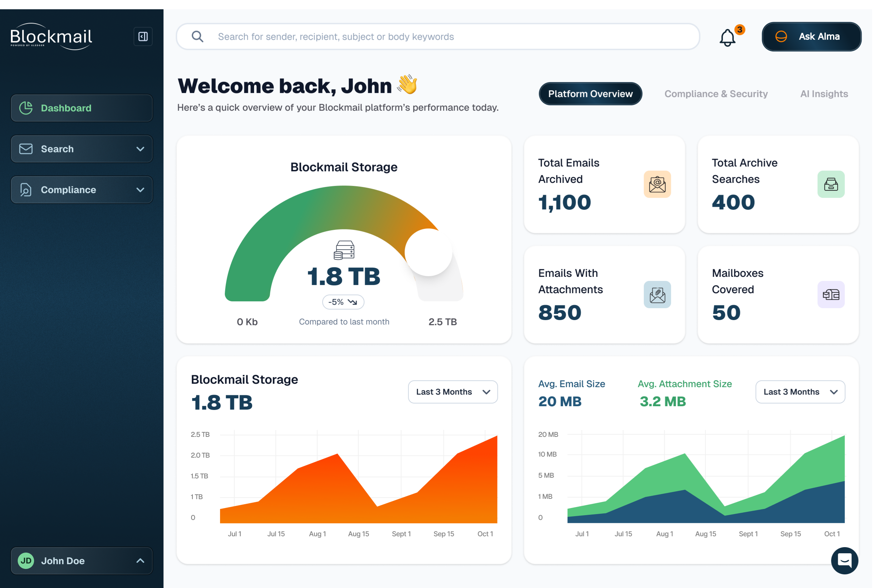This screenshot has width=880, height=588.
Task: Click the storage server icon in gauge
Action: click(x=344, y=250)
